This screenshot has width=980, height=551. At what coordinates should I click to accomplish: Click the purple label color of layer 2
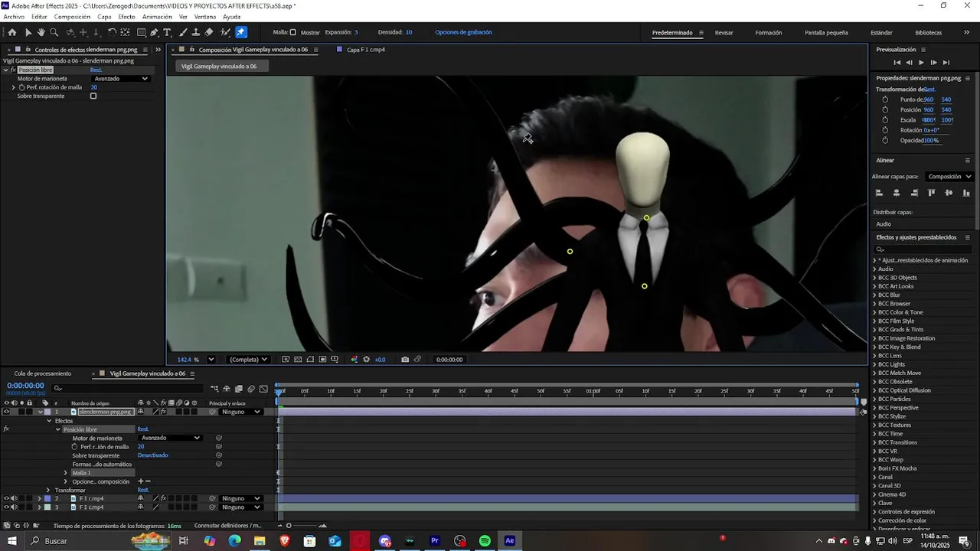pyautogui.click(x=47, y=498)
